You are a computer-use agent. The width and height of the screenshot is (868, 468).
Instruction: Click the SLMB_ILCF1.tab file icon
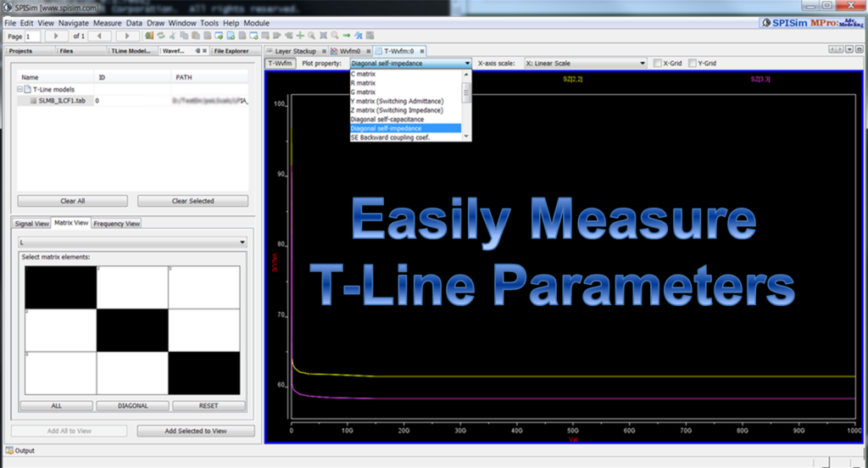pos(33,100)
